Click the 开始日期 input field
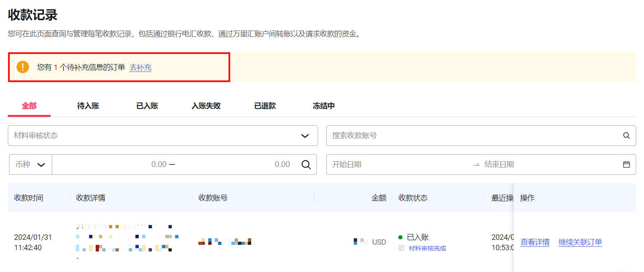The image size is (644, 272). pos(397,165)
